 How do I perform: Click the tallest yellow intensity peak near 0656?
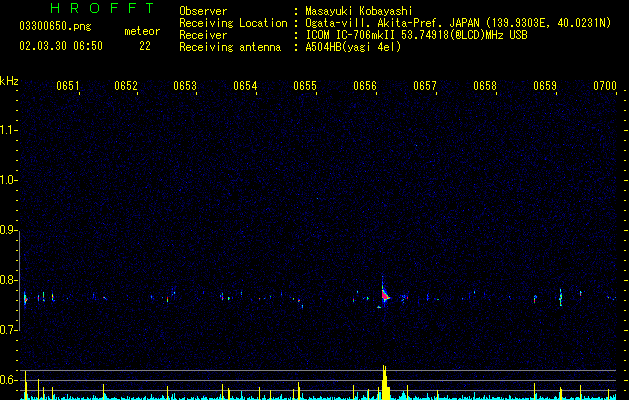point(385,382)
